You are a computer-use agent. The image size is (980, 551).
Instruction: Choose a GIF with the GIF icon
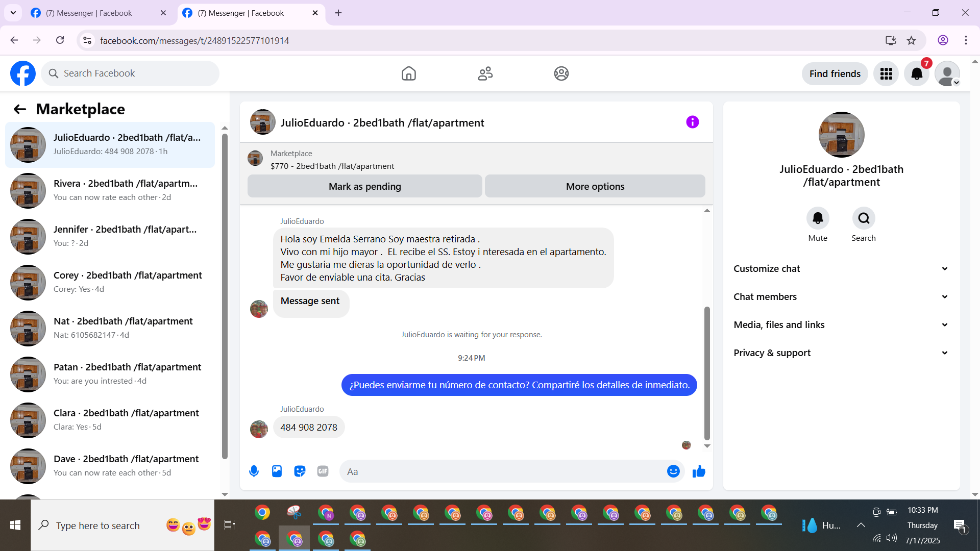pos(323,471)
